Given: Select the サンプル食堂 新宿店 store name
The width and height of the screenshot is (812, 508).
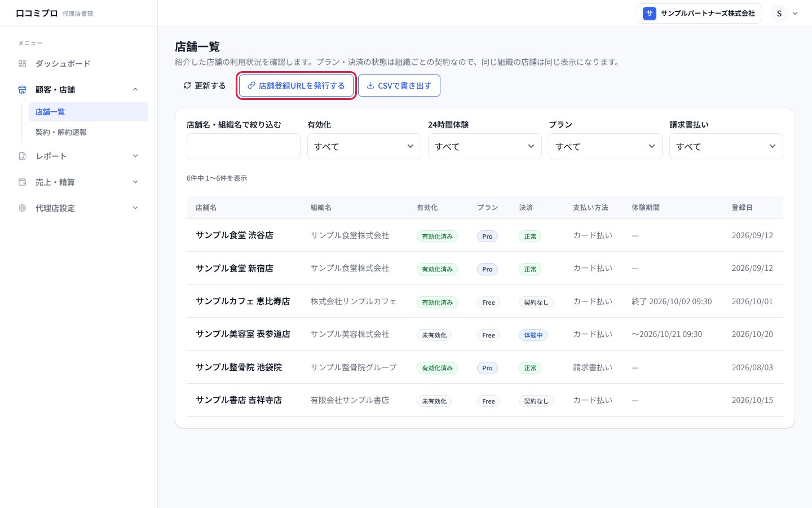Looking at the screenshot, I should (x=235, y=268).
